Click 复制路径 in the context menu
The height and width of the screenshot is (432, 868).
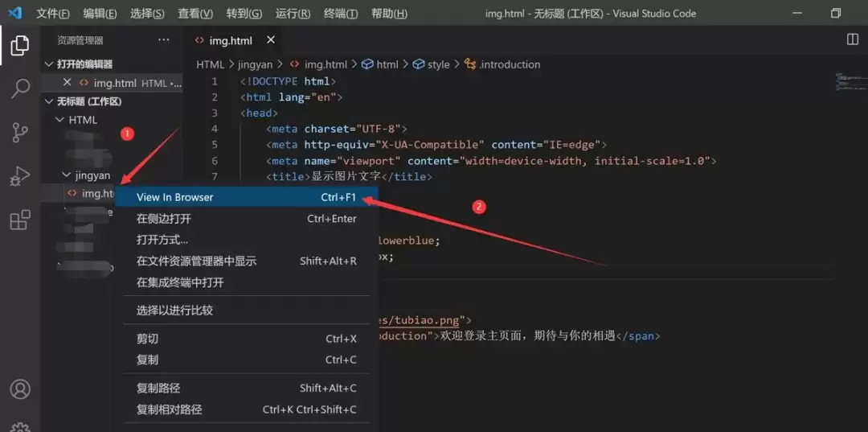(x=158, y=389)
